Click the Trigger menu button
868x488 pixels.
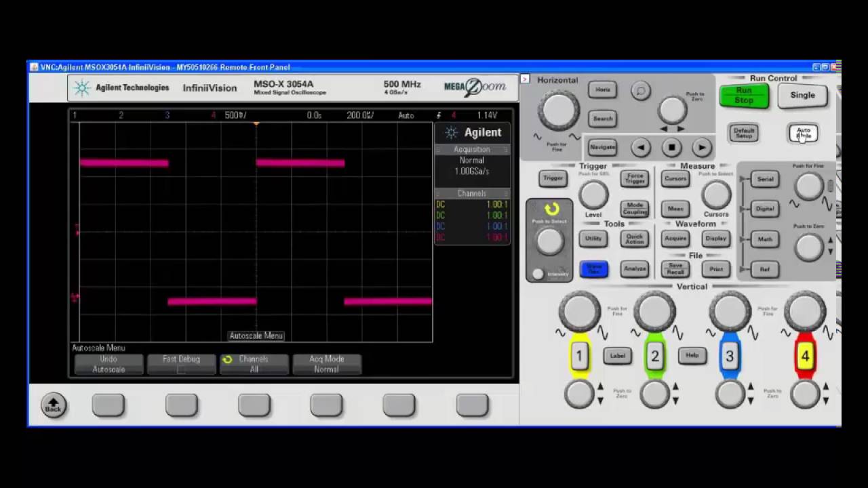[553, 178]
